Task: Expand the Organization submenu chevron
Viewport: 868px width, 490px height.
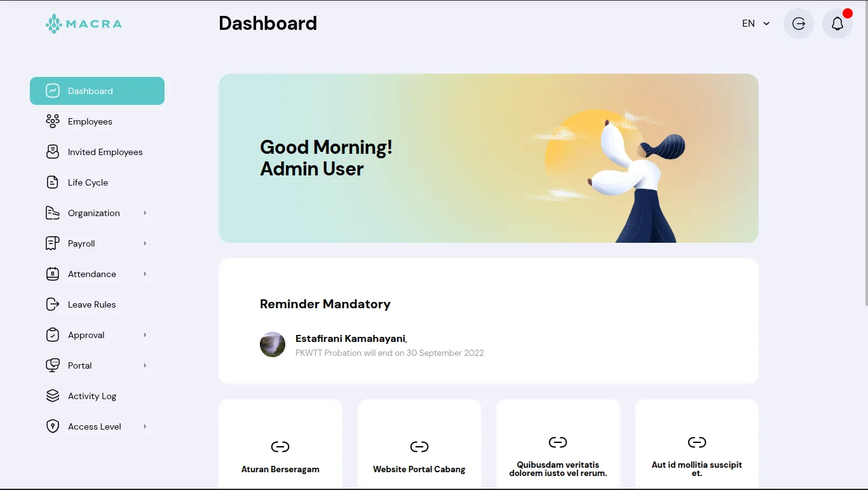Action: [145, 213]
